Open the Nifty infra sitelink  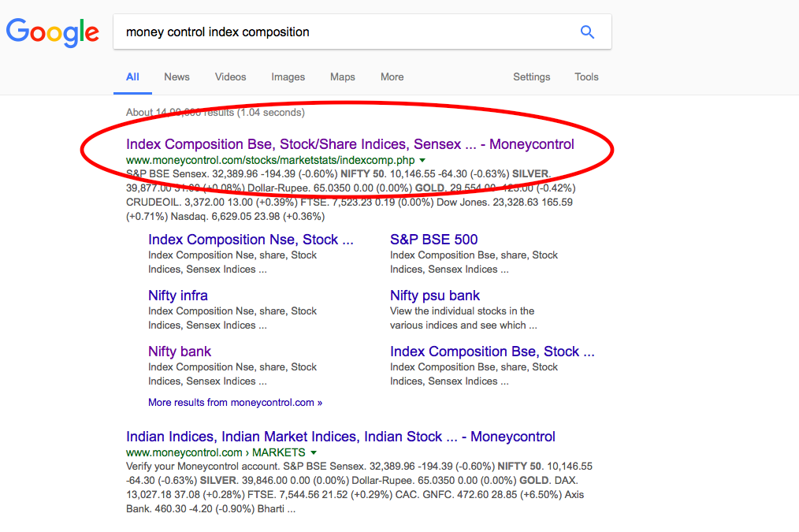(178, 296)
